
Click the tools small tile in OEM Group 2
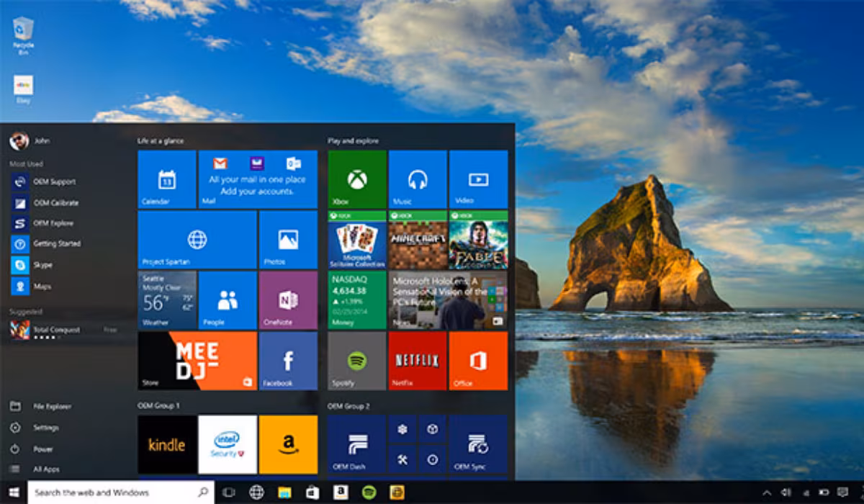click(x=402, y=459)
